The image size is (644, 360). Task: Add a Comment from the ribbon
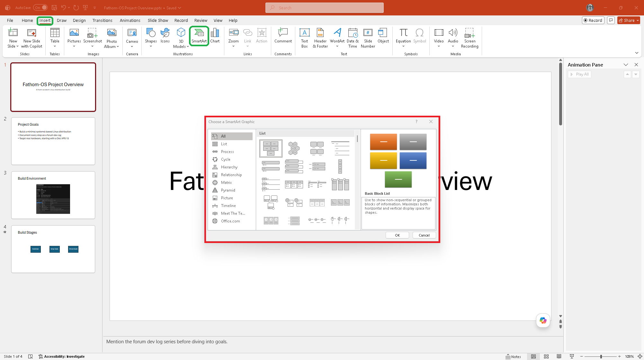point(283,36)
